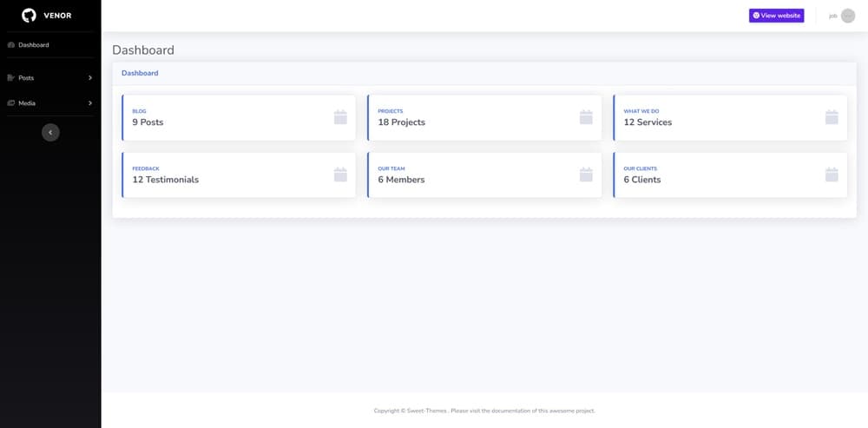Click the calendar icon on Clients card

[x=832, y=174]
